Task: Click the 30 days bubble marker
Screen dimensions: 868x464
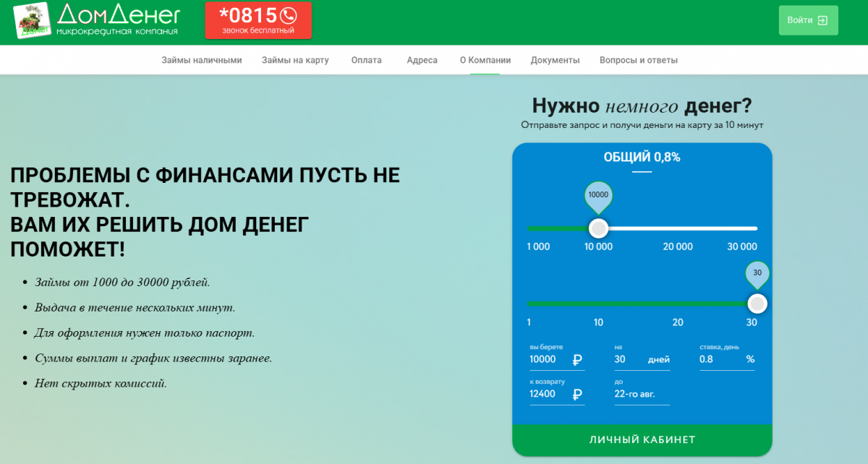Action: tap(757, 275)
